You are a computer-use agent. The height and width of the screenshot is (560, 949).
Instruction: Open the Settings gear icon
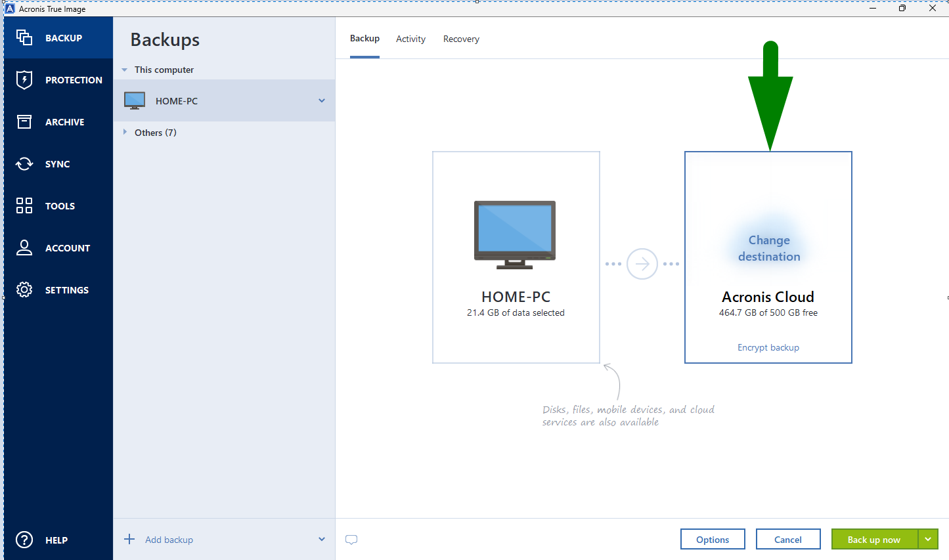(x=24, y=290)
